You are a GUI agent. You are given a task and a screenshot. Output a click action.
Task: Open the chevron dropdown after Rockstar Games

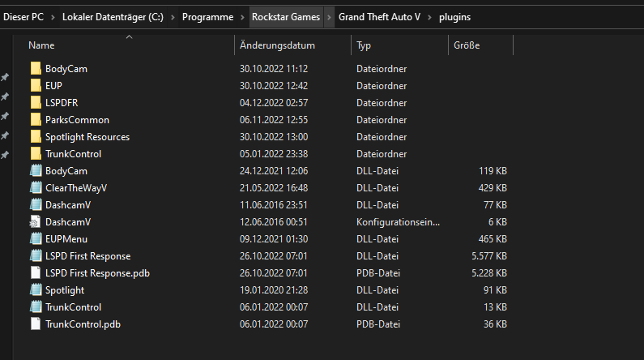coord(328,17)
